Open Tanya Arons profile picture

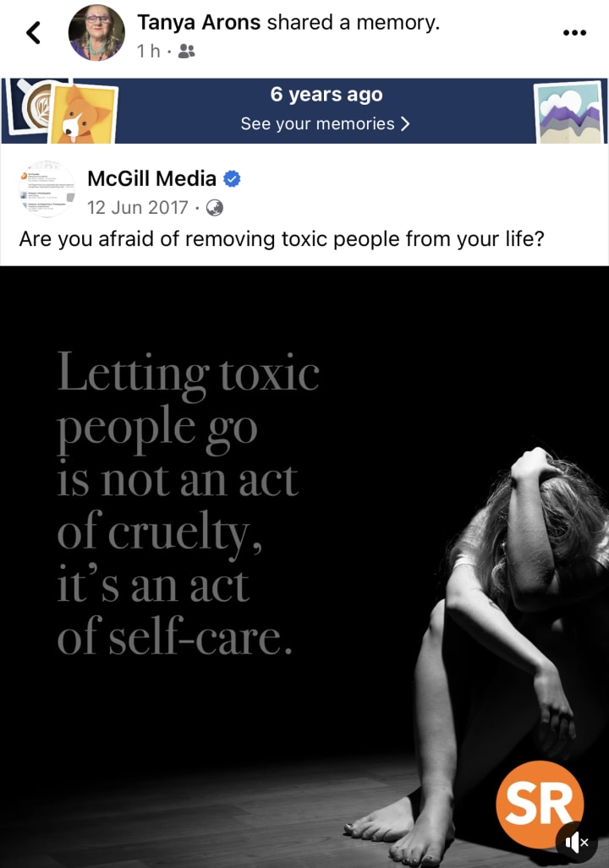click(x=96, y=33)
